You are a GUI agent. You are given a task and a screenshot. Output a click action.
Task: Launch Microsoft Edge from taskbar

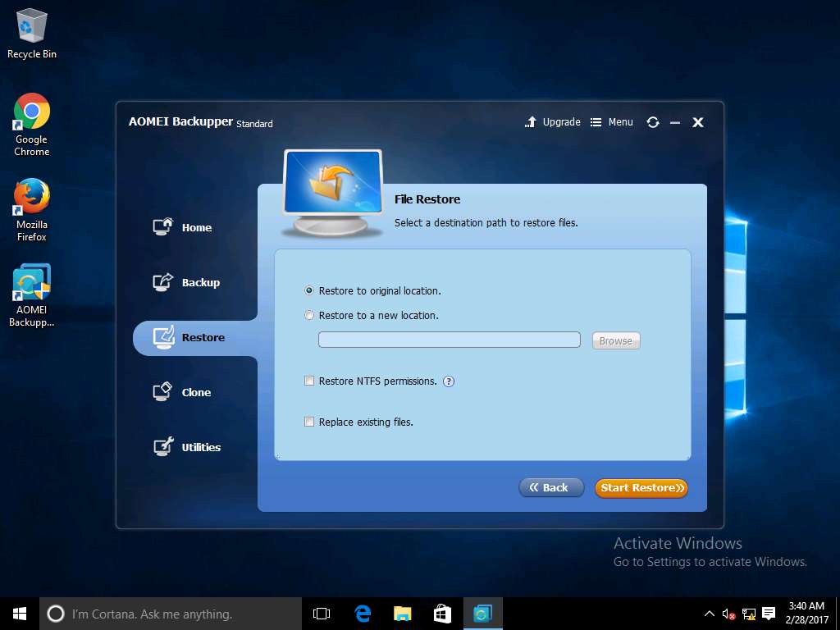click(x=363, y=614)
